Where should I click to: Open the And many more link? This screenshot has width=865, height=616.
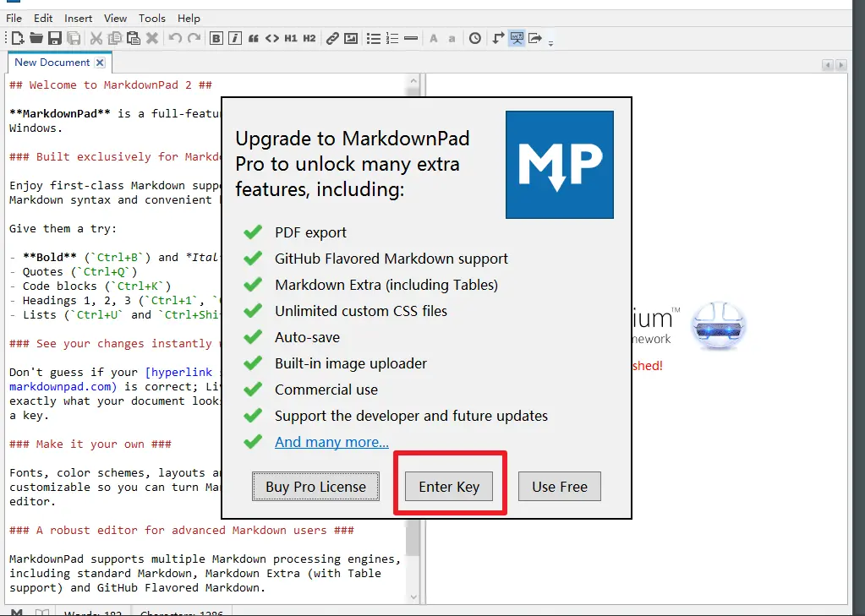pyautogui.click(x=331, y=442)
